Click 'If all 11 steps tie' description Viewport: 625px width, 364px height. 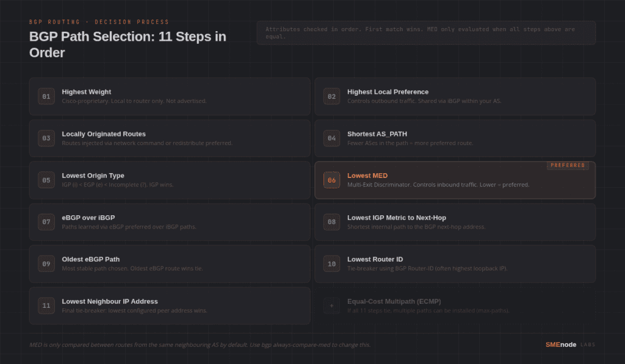(x=428, y=310)
